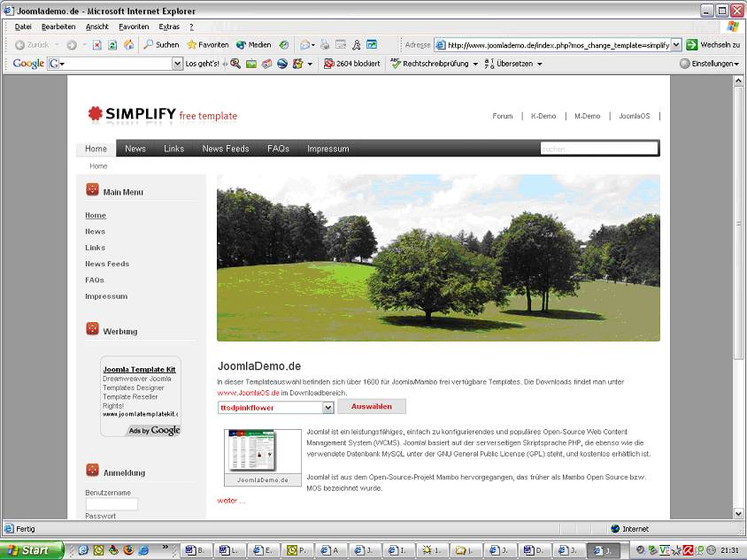Stop loading the page

coord(97,45)
